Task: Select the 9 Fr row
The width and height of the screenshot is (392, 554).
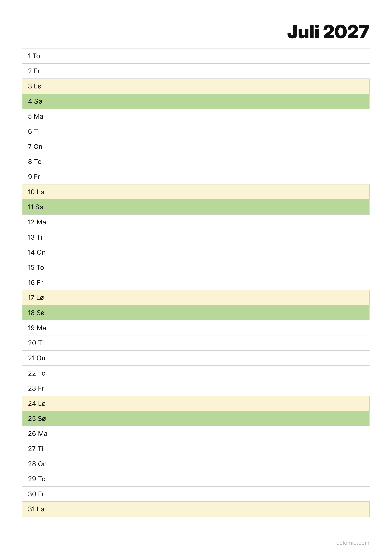Action: tap(196, 177)
